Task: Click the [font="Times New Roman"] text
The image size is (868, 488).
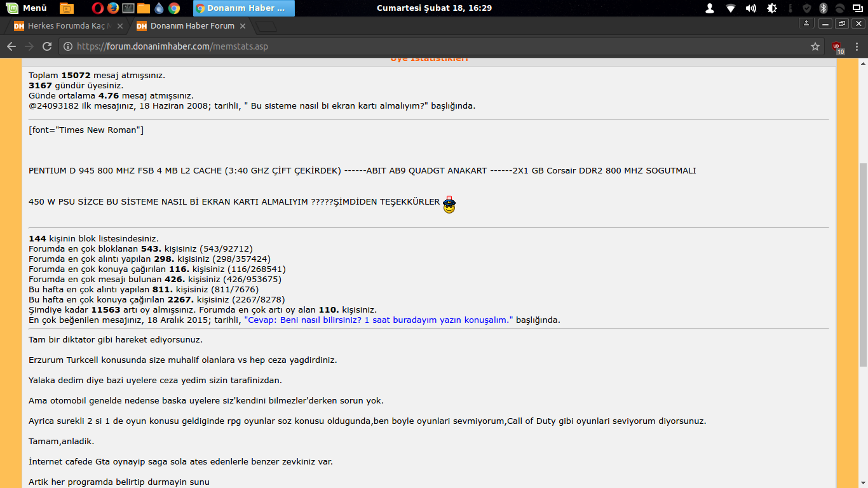Action: [x=86, y=130]
